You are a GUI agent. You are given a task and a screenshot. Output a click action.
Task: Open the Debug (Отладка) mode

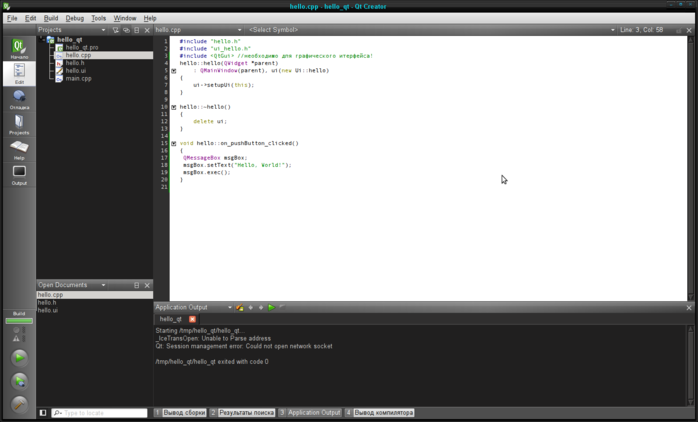(x=19, y=99)
